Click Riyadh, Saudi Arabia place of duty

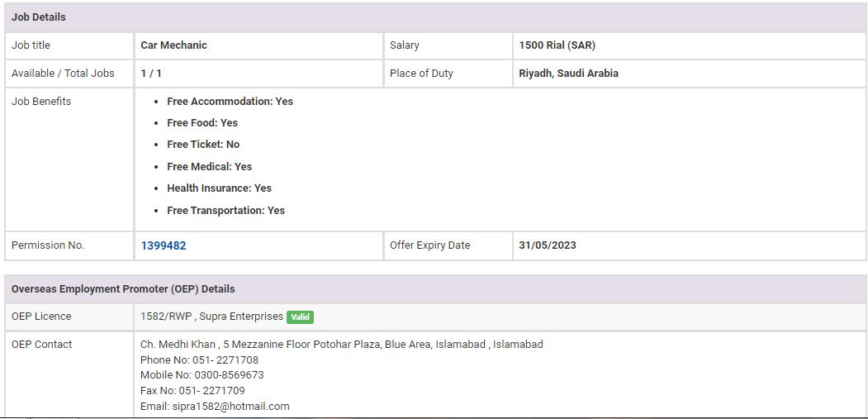568,74
